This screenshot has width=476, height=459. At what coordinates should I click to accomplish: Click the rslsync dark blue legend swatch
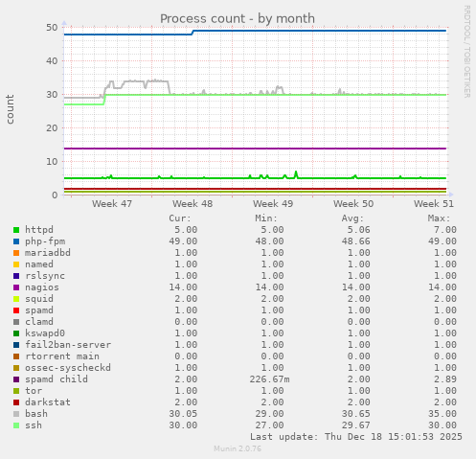coord(16,276)
